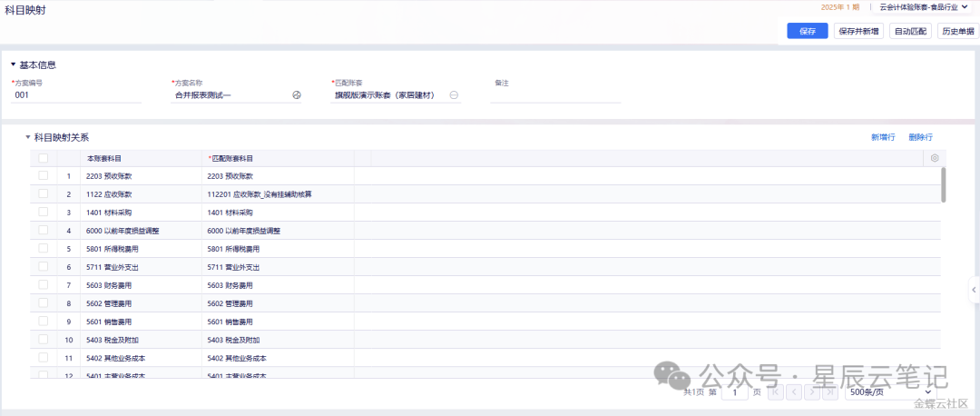Open the 匹配账套 lookup ellipsis icon
Image resolution: width=980 pixels, height=416 pixels.
pos(455,95)
